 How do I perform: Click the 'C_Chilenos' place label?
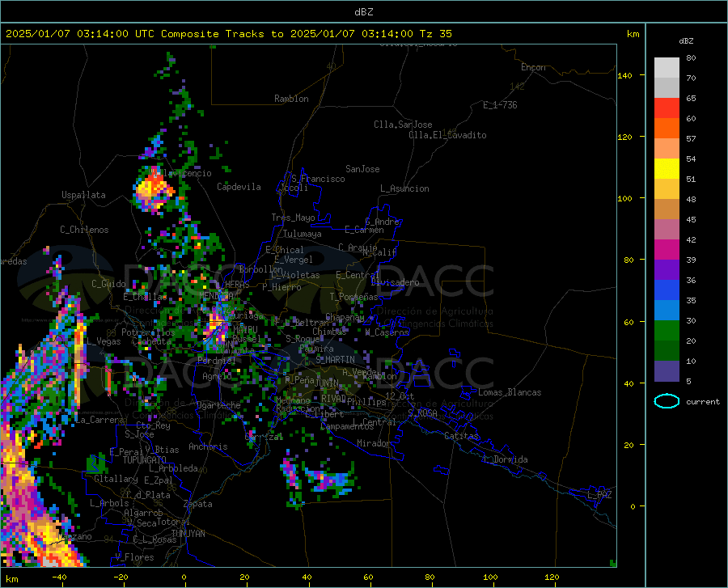point(84,230)
